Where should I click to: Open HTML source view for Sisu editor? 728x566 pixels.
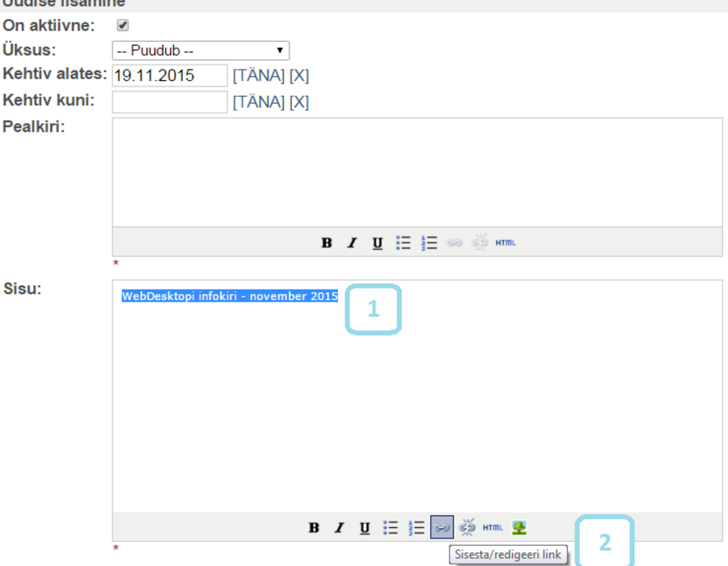(493, 527)
